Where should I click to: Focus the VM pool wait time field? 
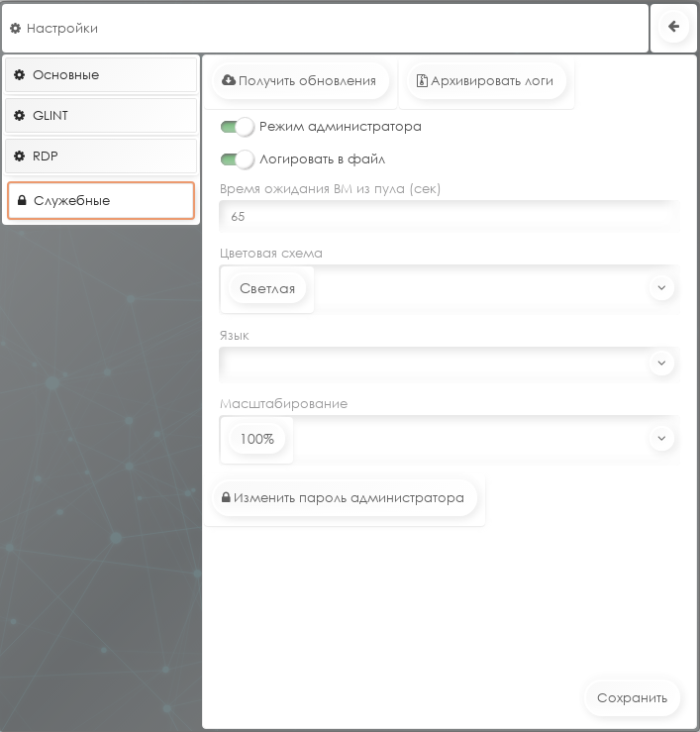(449, 217)
